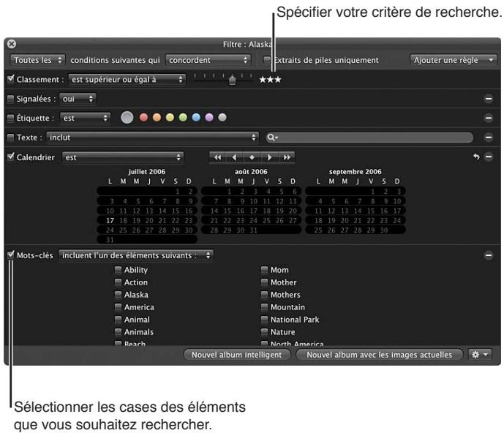Viewport: 504px width, 433px height.
Task: Jump back with the double-left calendar arrow
Action: click(x=217, y=157)
